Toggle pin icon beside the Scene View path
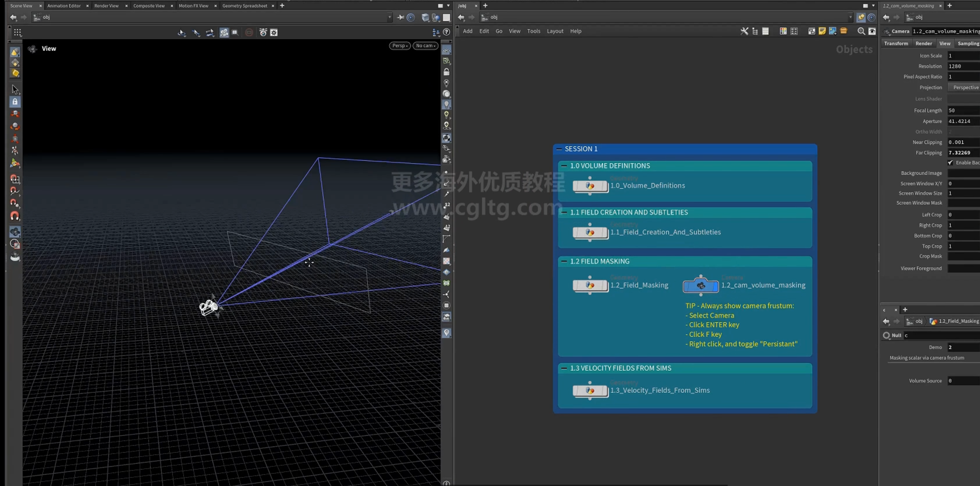The width and height of the screenshot is (980, 486). [x=400, y=17]
